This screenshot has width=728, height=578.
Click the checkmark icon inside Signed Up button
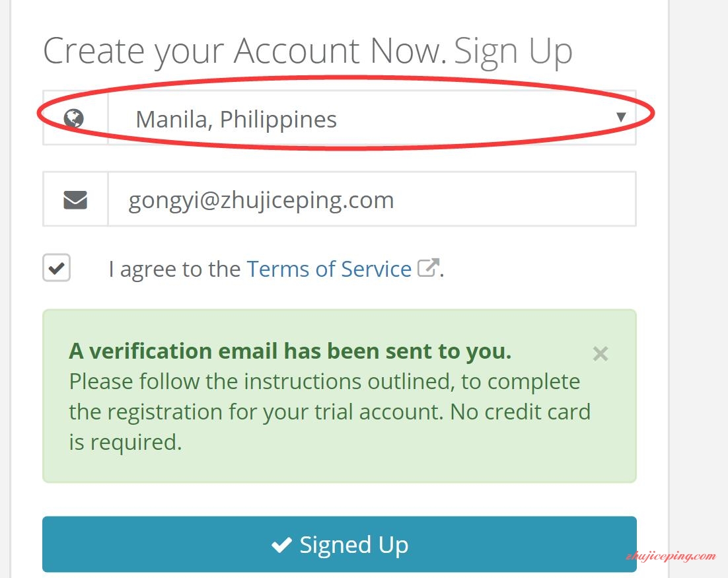pos(281,544)
